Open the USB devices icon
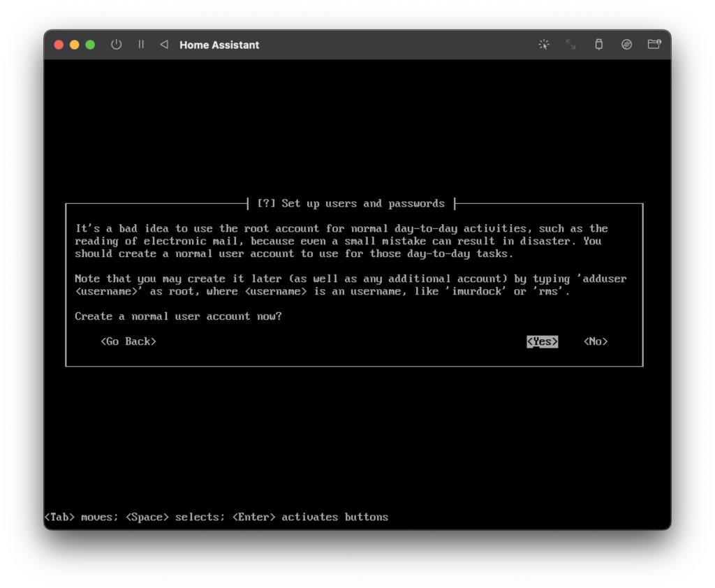The image size is (715, 588). tap(598, 44)
